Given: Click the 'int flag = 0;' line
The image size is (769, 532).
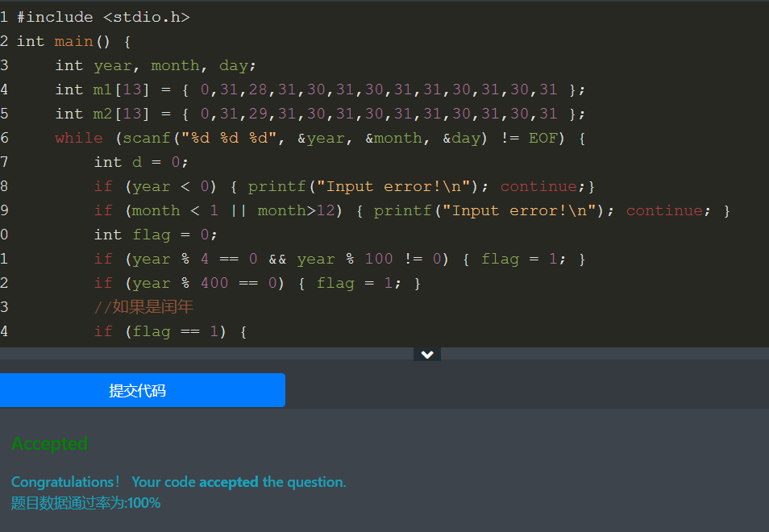Looking at the screenshot, I should click(x=156, y=235).
